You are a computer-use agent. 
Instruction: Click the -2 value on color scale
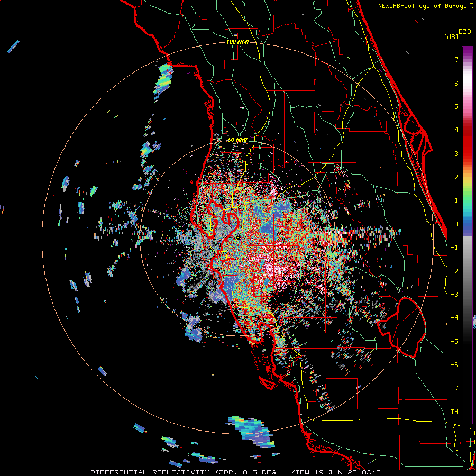click(454, 271)
